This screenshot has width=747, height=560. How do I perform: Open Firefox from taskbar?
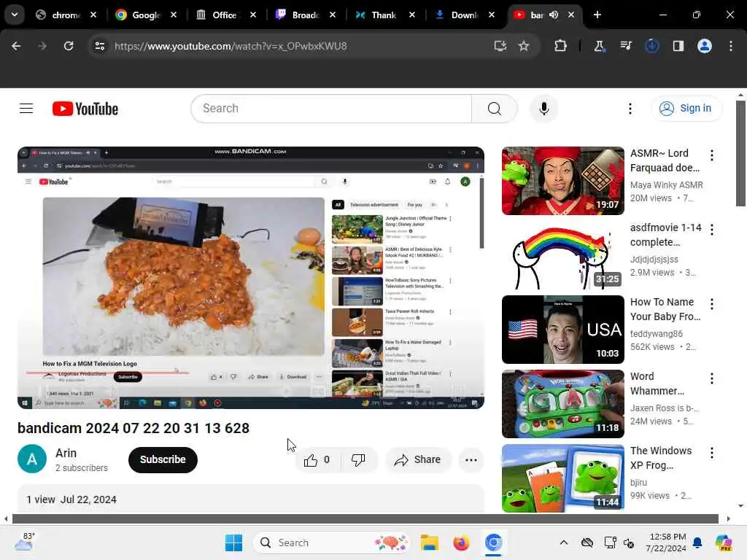(461, 542)
